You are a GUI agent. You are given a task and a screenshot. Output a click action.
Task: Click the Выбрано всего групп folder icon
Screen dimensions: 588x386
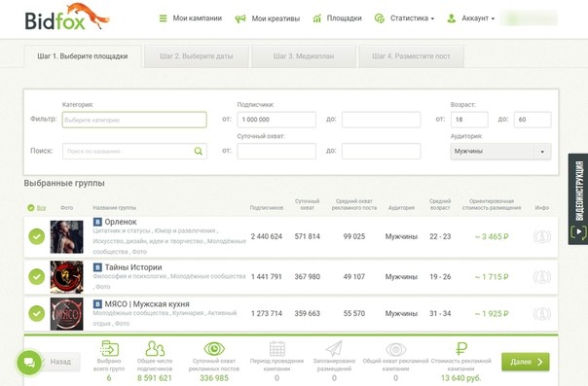tap(109, 348)
